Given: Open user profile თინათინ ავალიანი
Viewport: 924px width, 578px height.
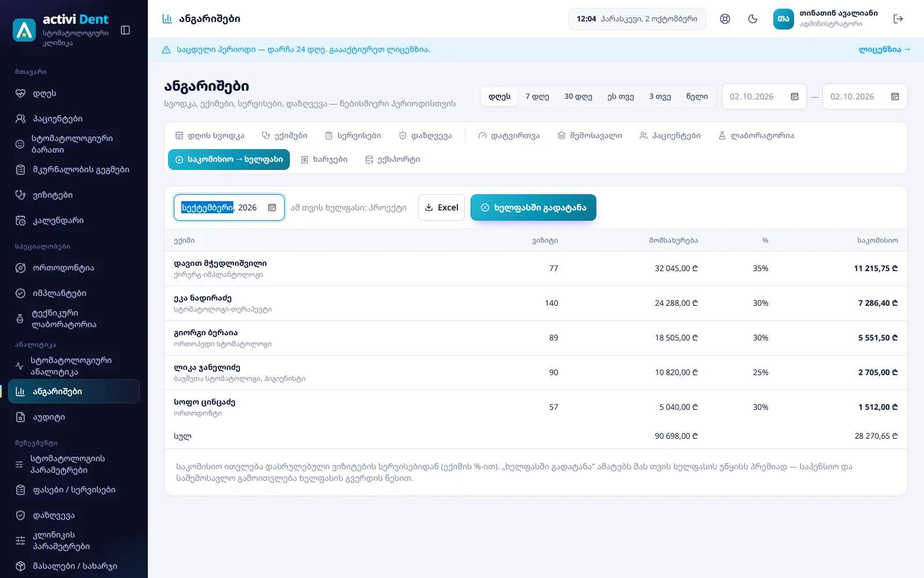Looking at the screenshot, I should (826, 19).
